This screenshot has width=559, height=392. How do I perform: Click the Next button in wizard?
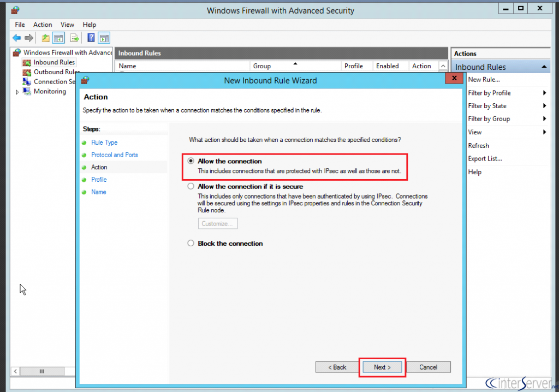382,367
